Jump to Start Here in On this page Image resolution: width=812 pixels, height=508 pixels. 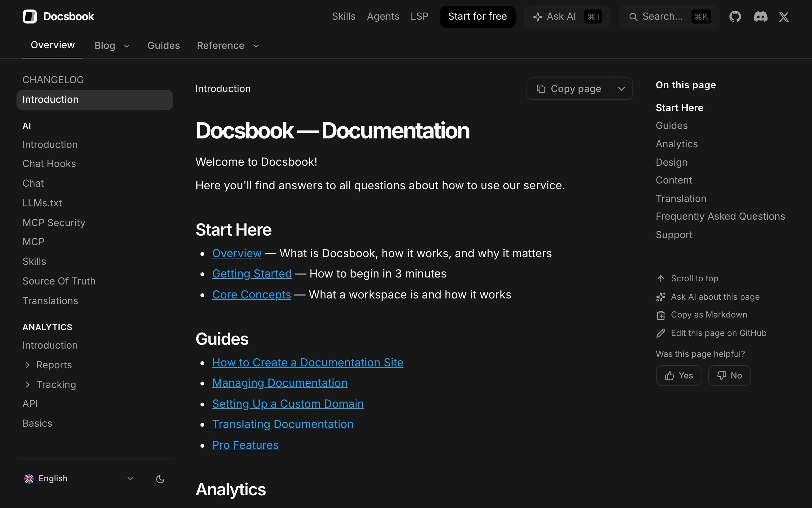(x=679, y=108)
